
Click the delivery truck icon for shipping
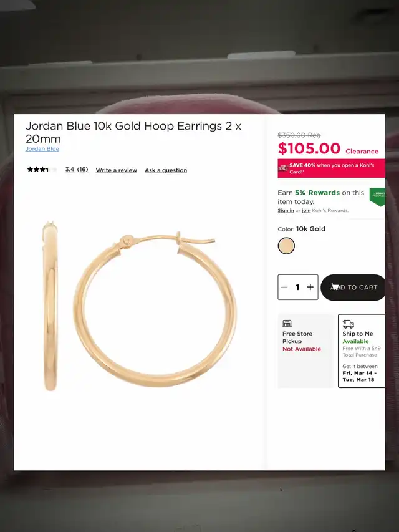pos(349,324)
